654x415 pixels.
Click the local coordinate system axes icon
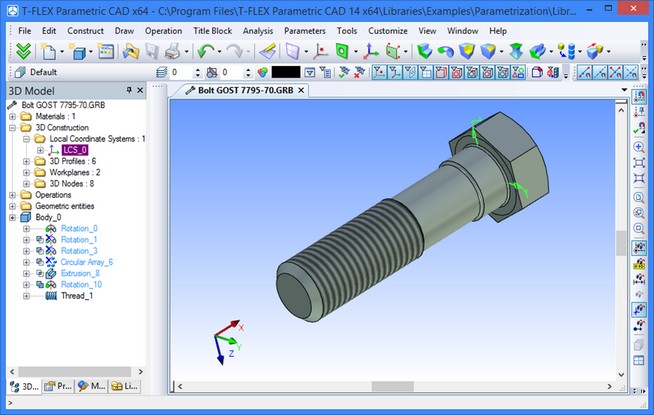pyautogui.click(x=370, y=51)
